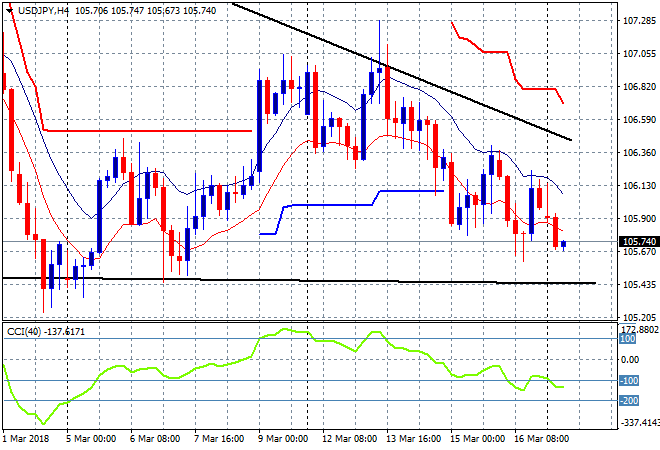Click the 105.205 price axis label

click(x=639, y=317)
